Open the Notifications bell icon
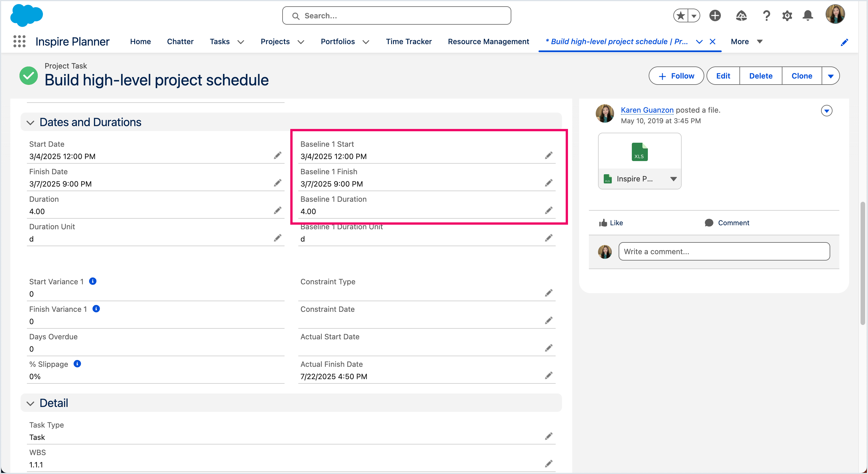Screen dimensions: 868x474 [x=808, y=15]
